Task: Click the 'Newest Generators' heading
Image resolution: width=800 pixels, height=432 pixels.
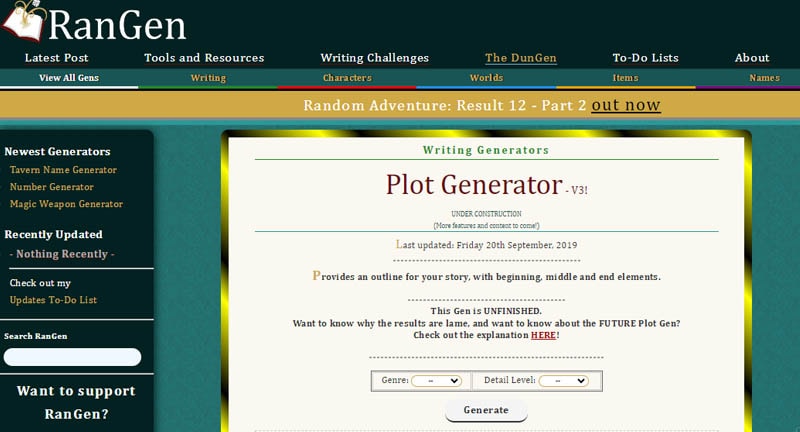Action: click(57, 151)
